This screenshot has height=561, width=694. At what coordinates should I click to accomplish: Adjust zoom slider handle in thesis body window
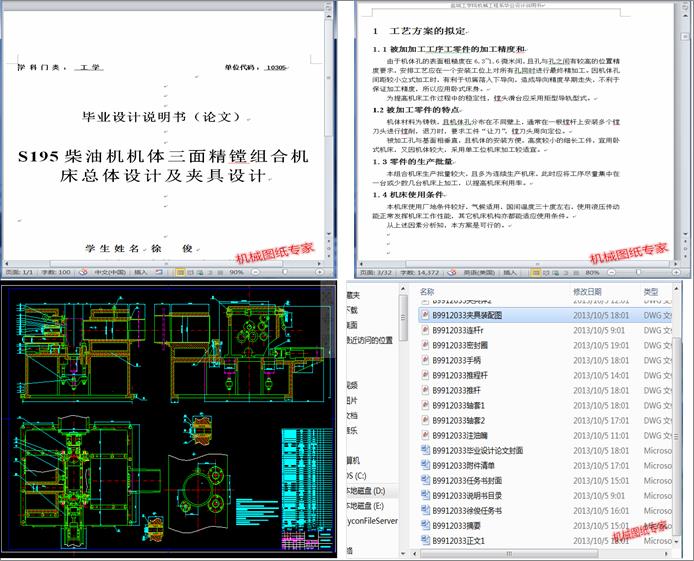(638, 272)
